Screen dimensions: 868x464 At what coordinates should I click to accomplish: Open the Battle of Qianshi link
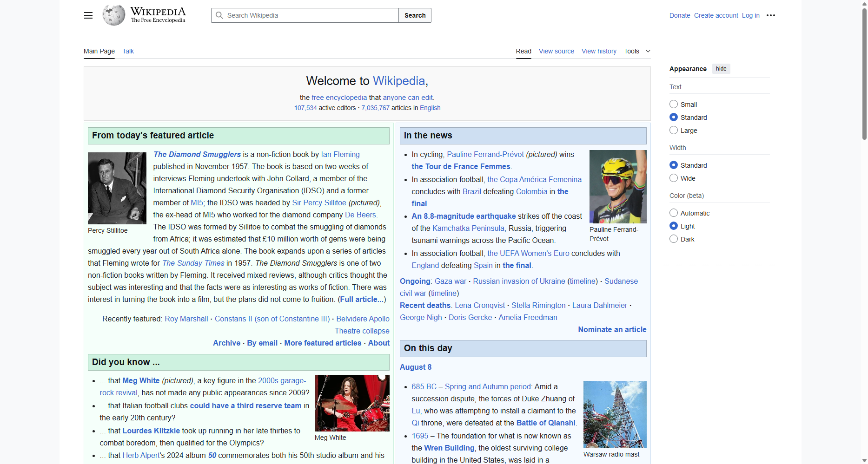[x=546, y=423]
